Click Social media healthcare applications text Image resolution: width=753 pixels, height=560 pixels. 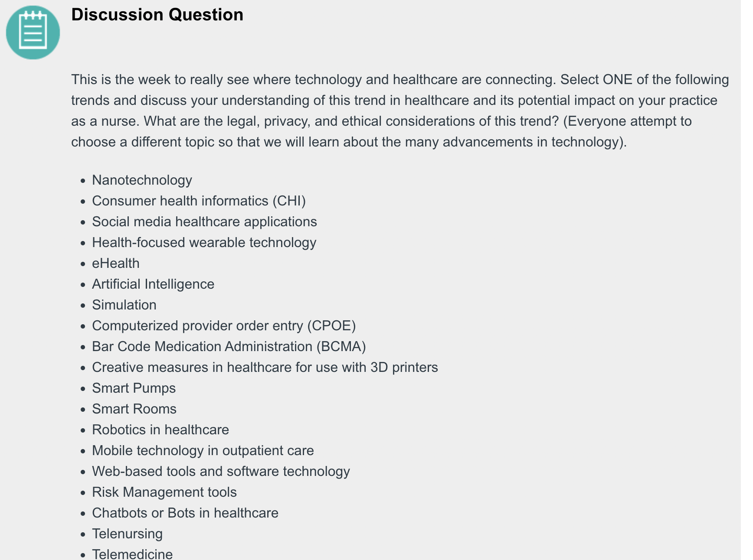204,222
